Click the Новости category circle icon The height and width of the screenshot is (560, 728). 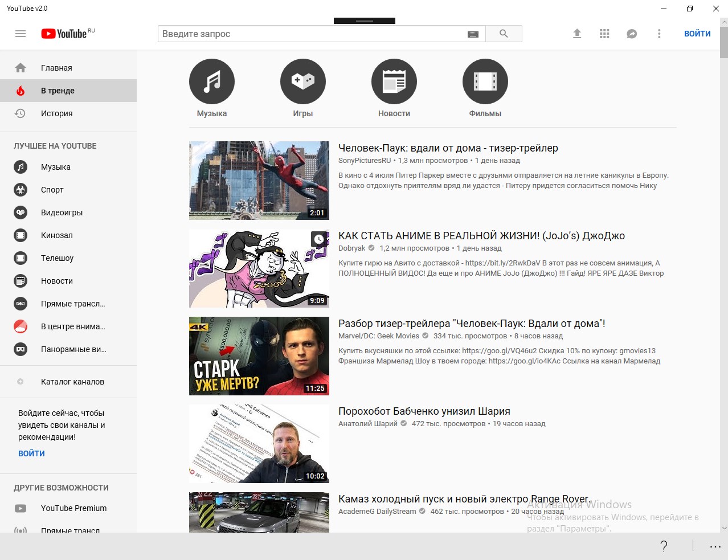click(x=394, y=81)
